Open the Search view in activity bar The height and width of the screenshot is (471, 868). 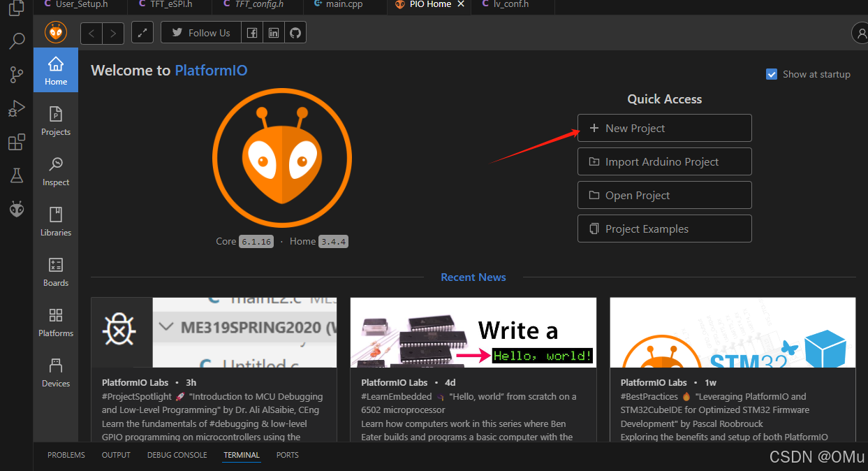(x=17, y=41)
